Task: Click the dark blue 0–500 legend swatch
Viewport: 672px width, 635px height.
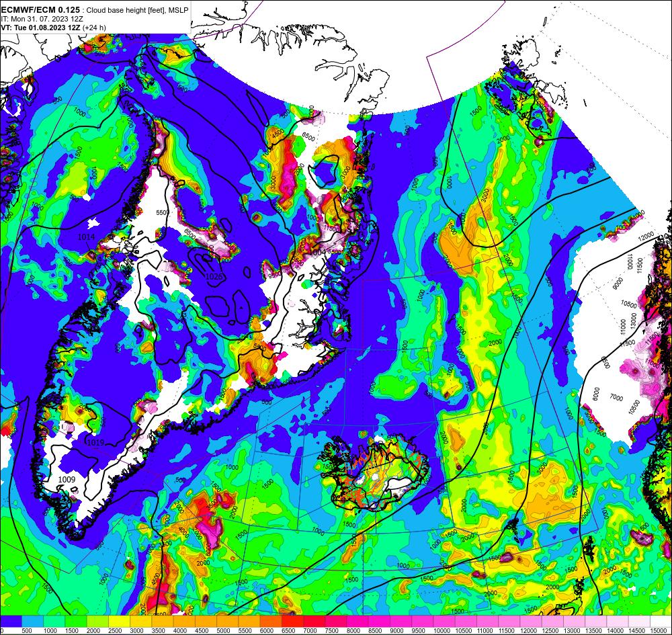Action: [x=11, y=622]
